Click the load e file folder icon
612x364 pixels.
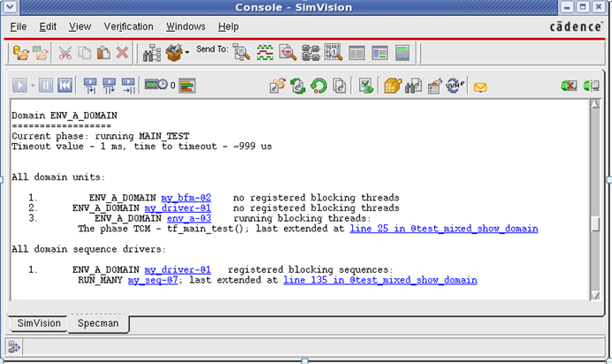[x=278, y=86]
